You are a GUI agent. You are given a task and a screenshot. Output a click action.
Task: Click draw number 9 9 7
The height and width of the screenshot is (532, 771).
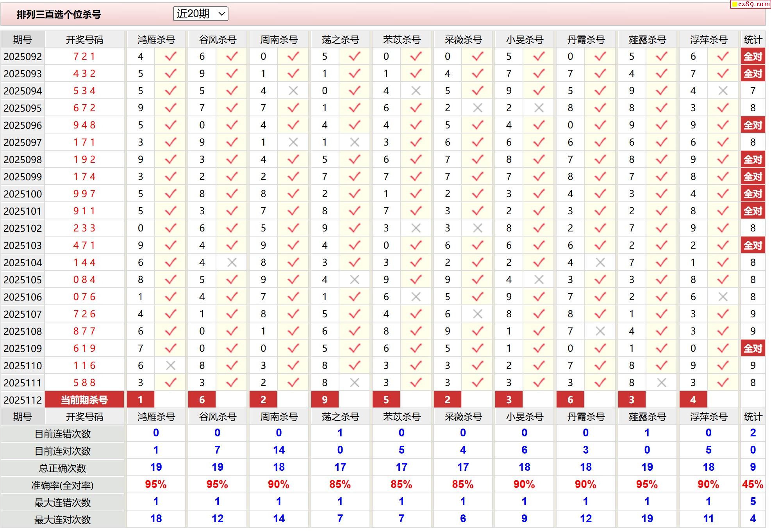coord(84,194)
